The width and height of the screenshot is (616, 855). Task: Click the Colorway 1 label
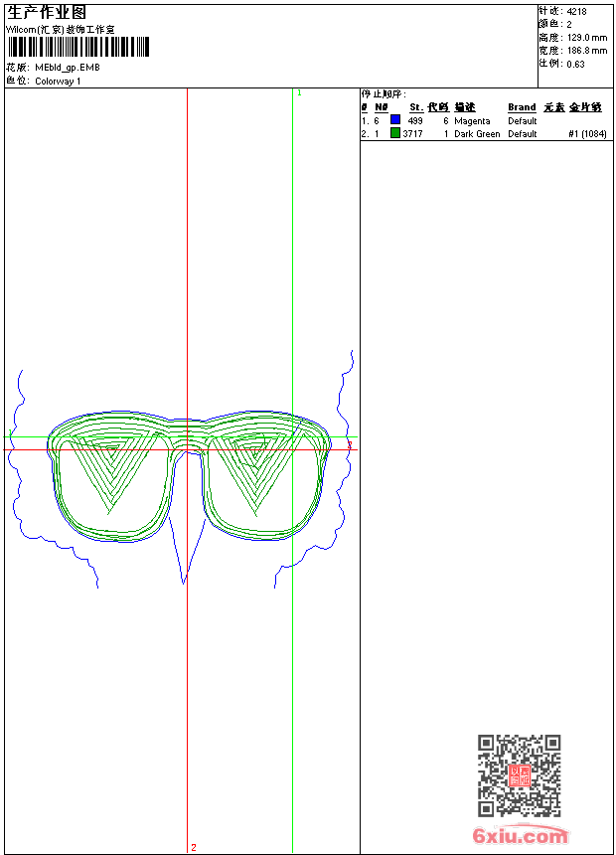tap(58, 82)
